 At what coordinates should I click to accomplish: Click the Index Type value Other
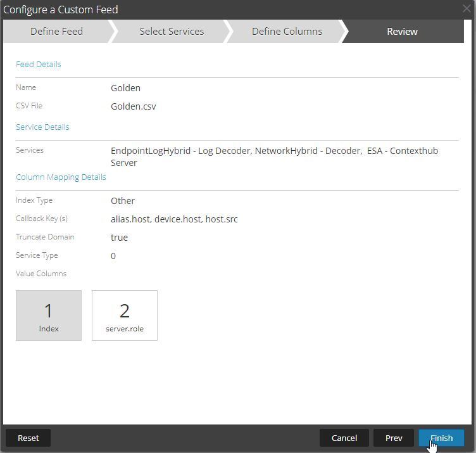click(123, 201)
